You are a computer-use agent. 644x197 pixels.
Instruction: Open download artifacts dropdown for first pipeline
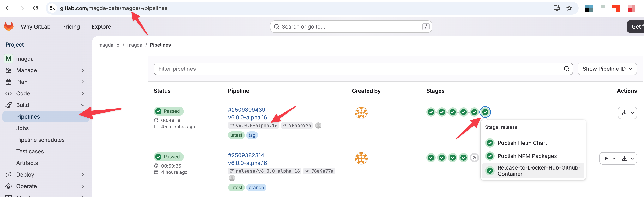click(x=627, y=113)
